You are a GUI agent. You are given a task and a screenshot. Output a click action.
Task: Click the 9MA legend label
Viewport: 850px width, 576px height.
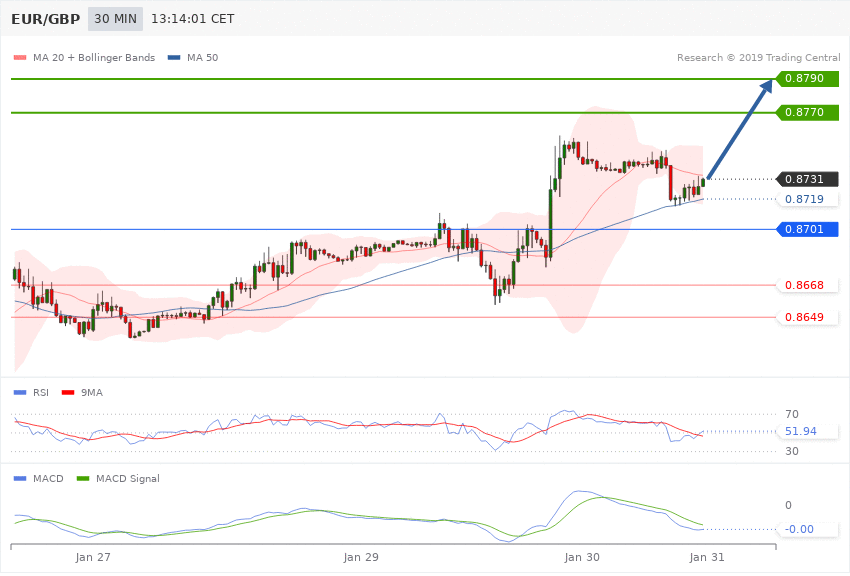[92, 392]
